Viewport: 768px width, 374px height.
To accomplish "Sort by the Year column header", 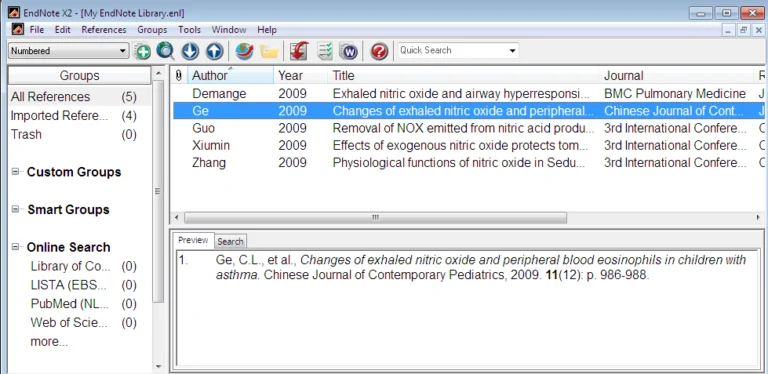I will pos(300,75).
